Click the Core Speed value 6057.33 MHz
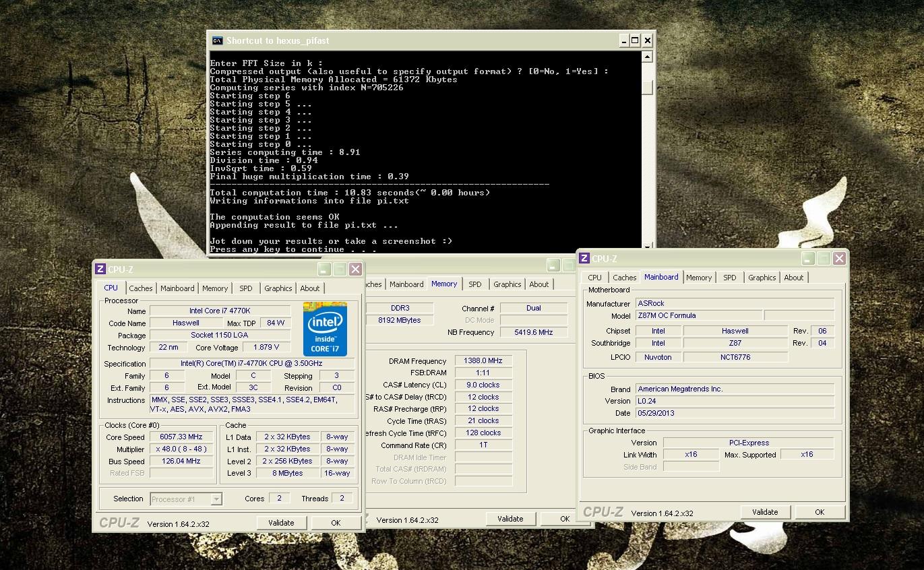This screenshot has height=570, width=924. pos(181,437)
